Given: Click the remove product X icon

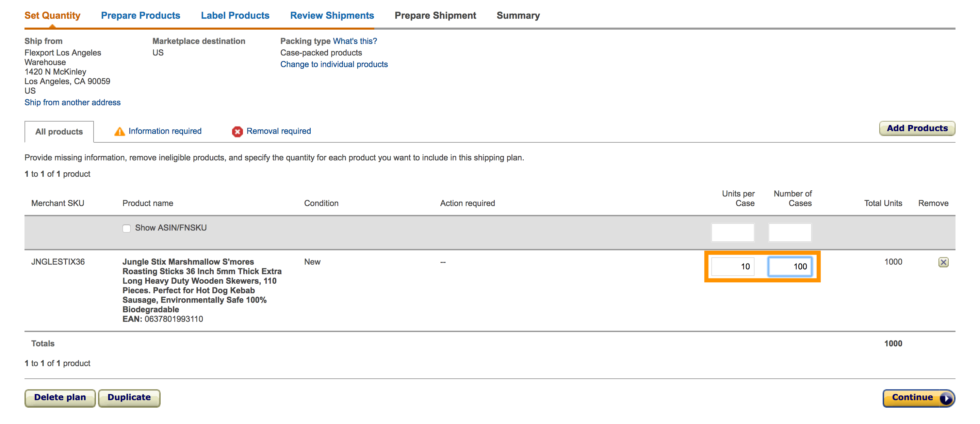Looking at the screenshot, I should pyautogui.click(x=943, y=262).
